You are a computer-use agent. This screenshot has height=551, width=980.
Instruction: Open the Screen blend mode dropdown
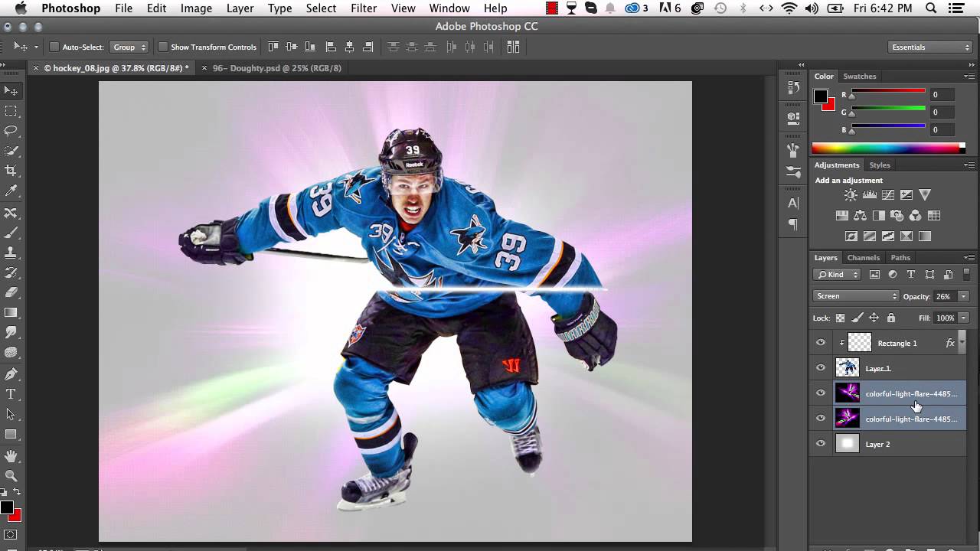[x=856, y=296]
